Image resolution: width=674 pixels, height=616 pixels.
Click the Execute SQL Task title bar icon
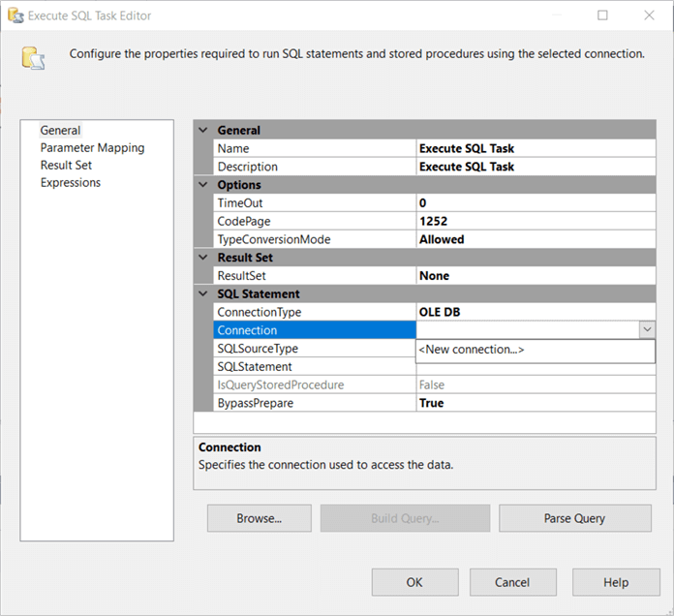tap(14, 15)
